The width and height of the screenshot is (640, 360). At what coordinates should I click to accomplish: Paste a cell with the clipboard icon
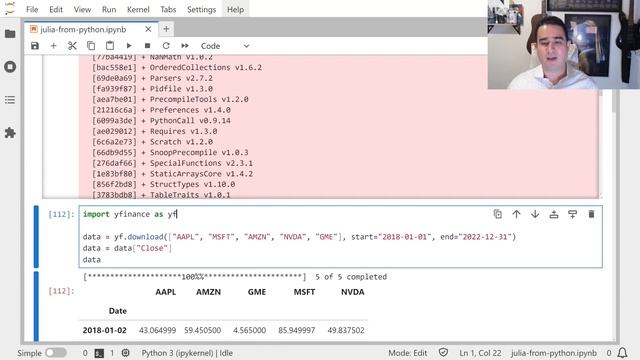pos(110,46)
